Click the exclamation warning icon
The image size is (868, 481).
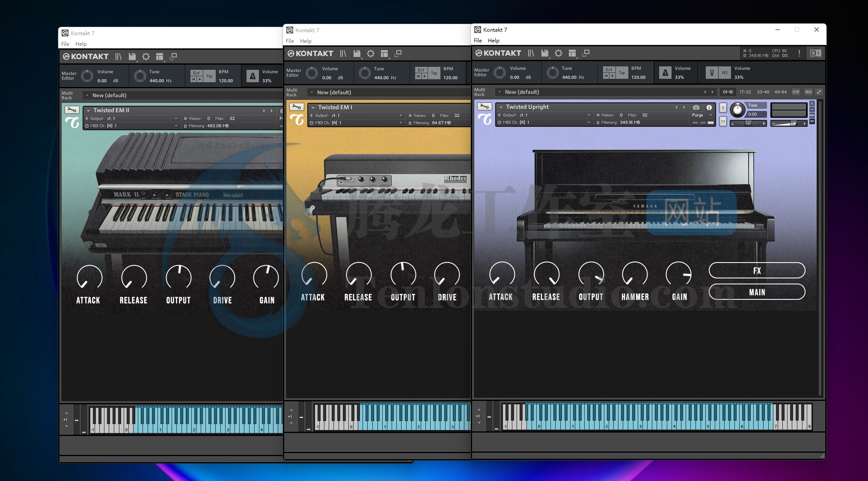click(x=799, y=53)
